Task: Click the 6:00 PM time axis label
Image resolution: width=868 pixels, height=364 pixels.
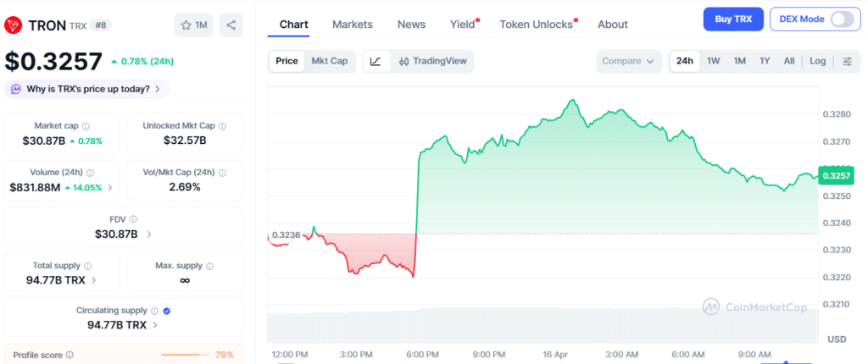Action: click(422, 354)
